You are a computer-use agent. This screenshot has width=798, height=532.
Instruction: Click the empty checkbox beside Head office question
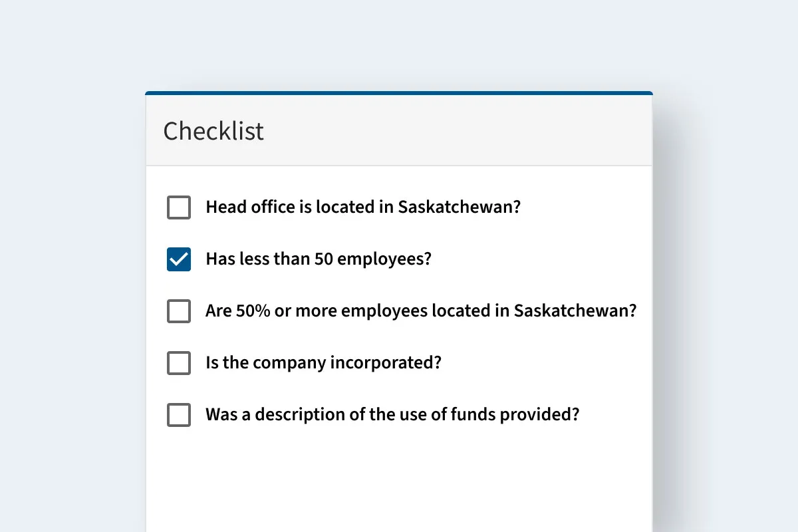tap(178, 207)
